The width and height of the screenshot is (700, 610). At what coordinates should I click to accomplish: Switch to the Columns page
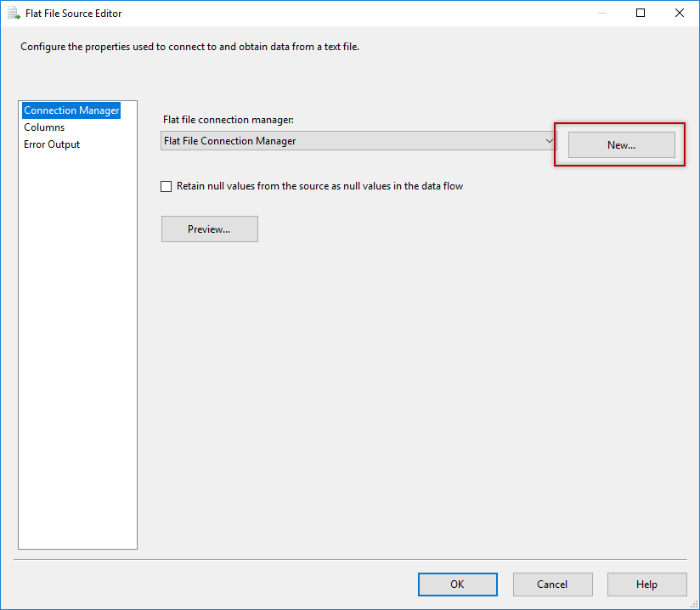click(x=44, y=127)
